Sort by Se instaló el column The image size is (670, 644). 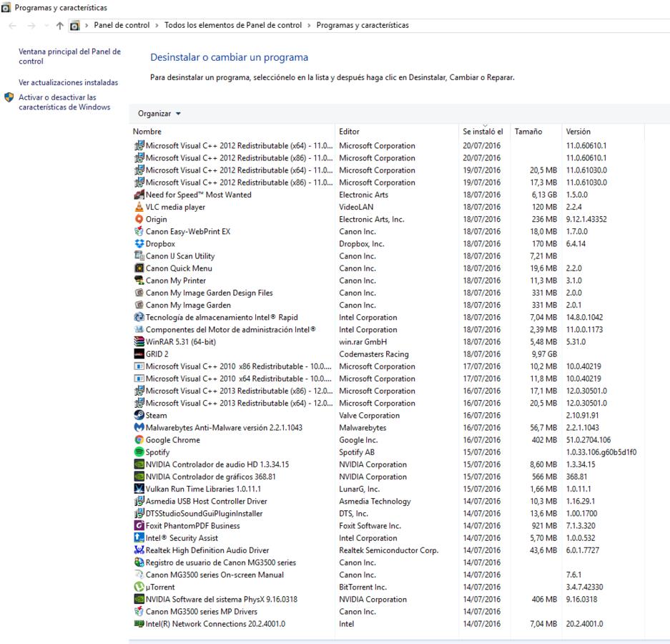[483, 132]
